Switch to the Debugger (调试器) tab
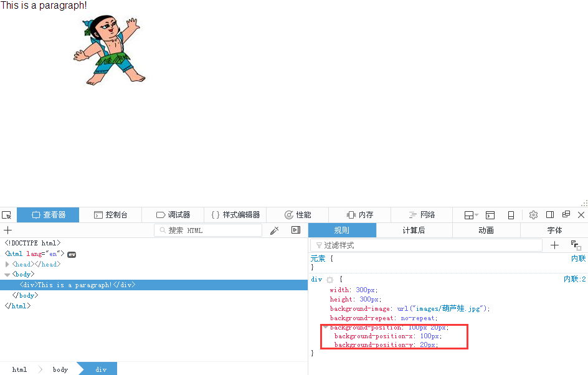588x375 pixels. coord(173,215)
